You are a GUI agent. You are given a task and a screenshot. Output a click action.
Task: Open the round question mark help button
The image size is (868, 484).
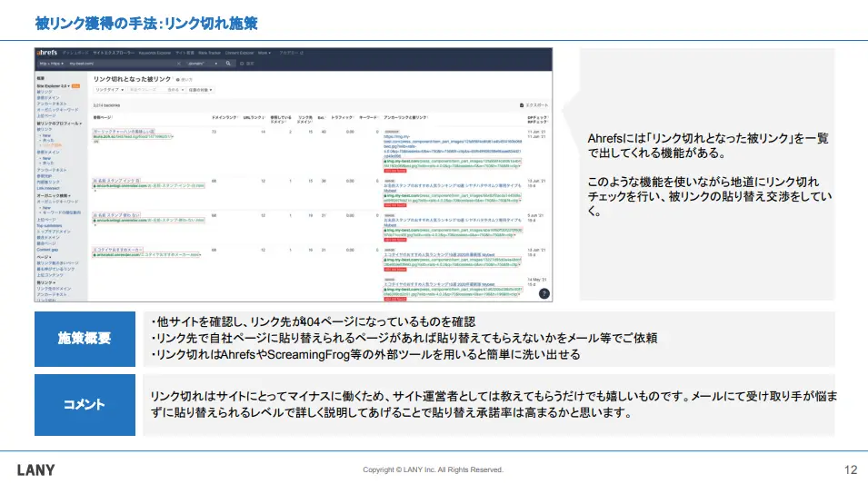(x=544, y=293)
